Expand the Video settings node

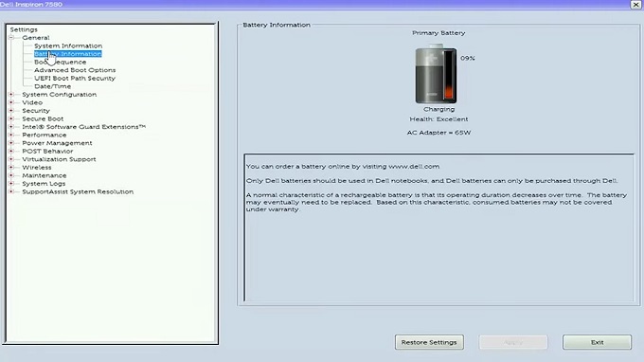click(x=11, y=102)
